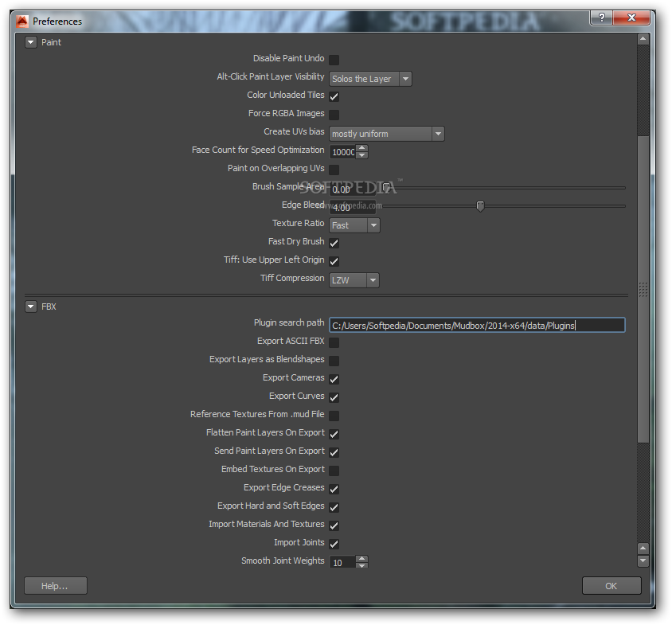Click the Mudbox app icon in title bar
This screenshot has height=625, width=672.
coord(21,21)
